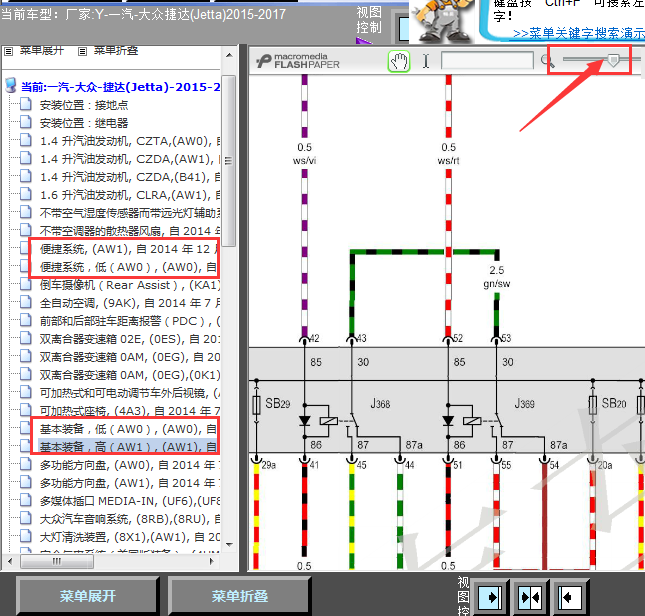Viewport: 645px width, 616px height.
Task: Open 便捷系统, (AW1), 自 2014 年 12 entry
Action: (129, 249)
